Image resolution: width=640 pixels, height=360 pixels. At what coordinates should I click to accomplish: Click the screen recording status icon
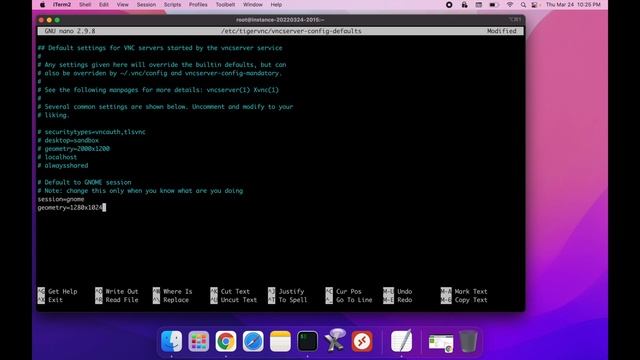[449, 5]
